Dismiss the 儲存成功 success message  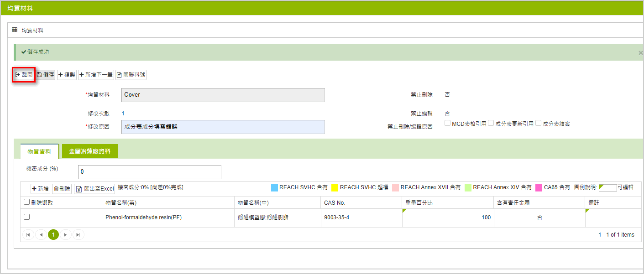[x=640, y=53]
